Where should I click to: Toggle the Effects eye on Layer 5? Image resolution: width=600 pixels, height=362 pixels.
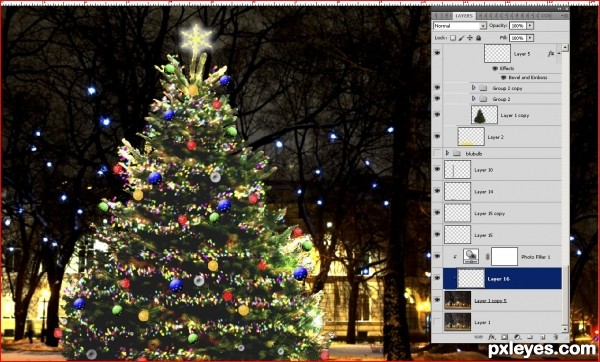495,68
